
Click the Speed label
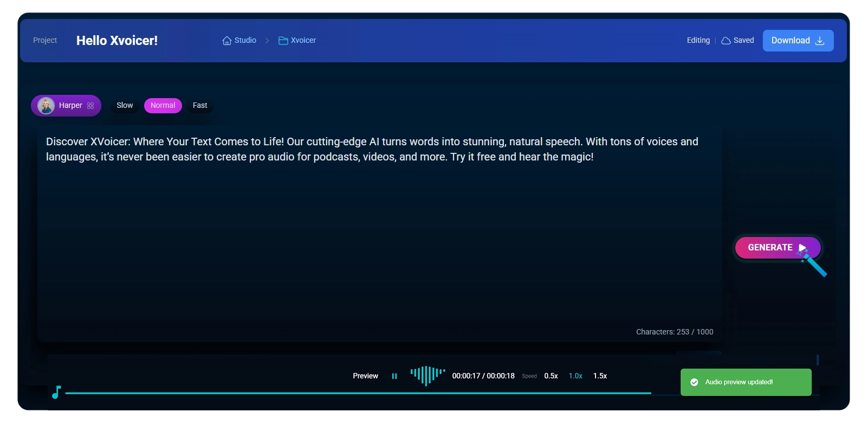[529, 376]
